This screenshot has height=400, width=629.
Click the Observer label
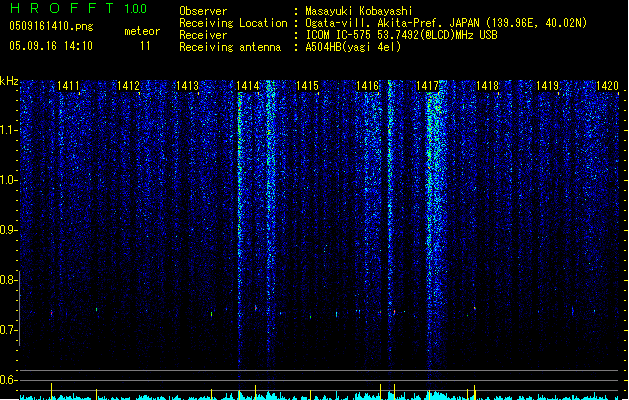(x=203, y=11)
